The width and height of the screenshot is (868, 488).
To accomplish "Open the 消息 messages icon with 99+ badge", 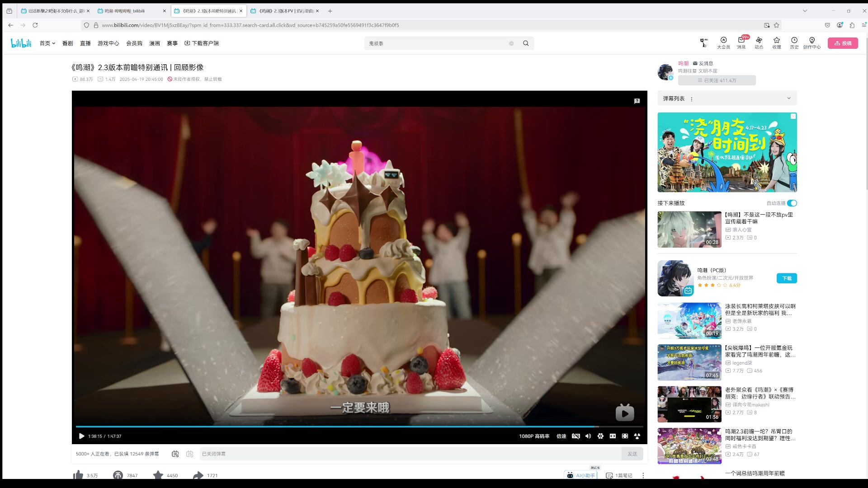I will [x=741, y=43].
